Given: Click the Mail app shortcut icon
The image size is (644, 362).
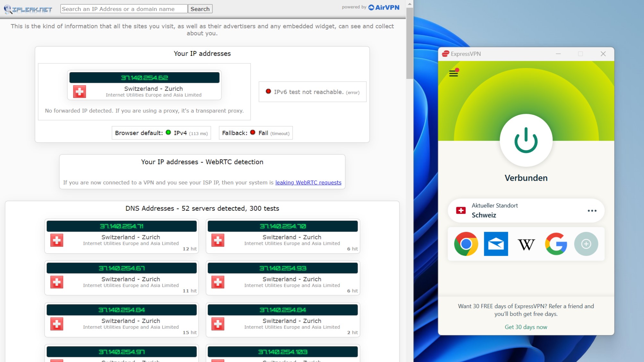Looking at the screenshot, I should point(496,244).
